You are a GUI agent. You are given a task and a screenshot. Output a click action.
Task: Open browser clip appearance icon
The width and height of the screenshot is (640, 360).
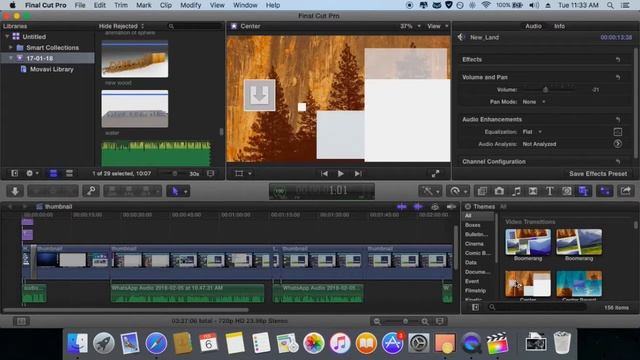click(211, 173)
